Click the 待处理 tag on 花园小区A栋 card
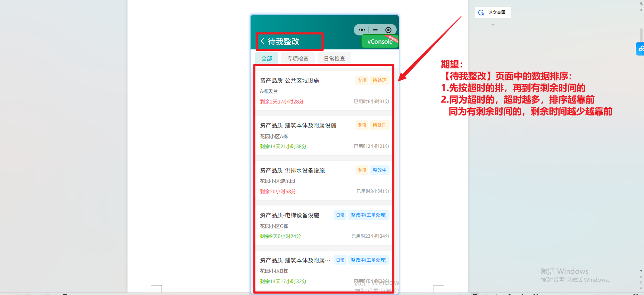The width and height of the screenshot is (644, 295). click(x=379, y=125)
